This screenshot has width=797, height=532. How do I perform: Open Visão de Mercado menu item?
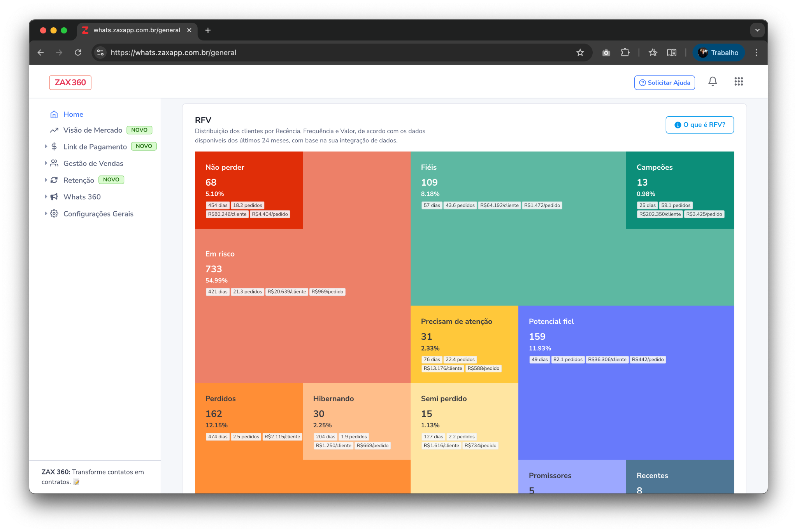pyautogui.click(x=93, y=130)
